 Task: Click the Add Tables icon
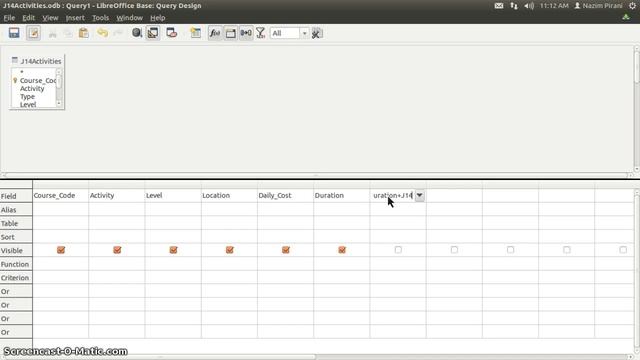pos(196,33)
